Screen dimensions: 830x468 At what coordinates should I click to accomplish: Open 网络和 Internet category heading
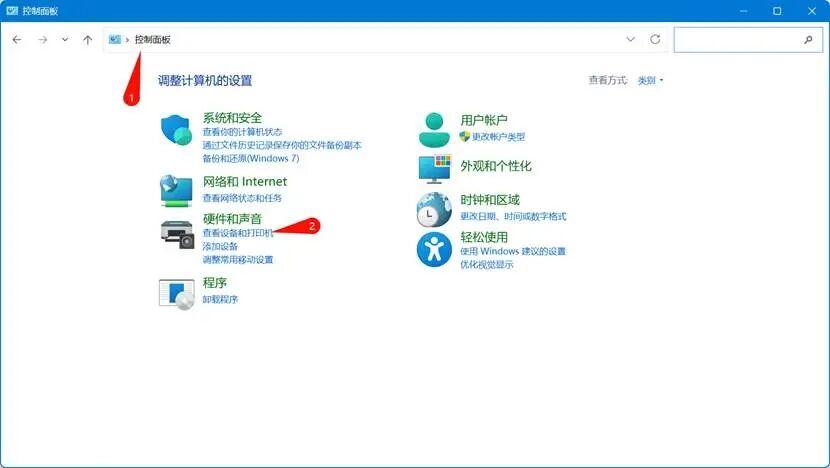tap(245, 182)
